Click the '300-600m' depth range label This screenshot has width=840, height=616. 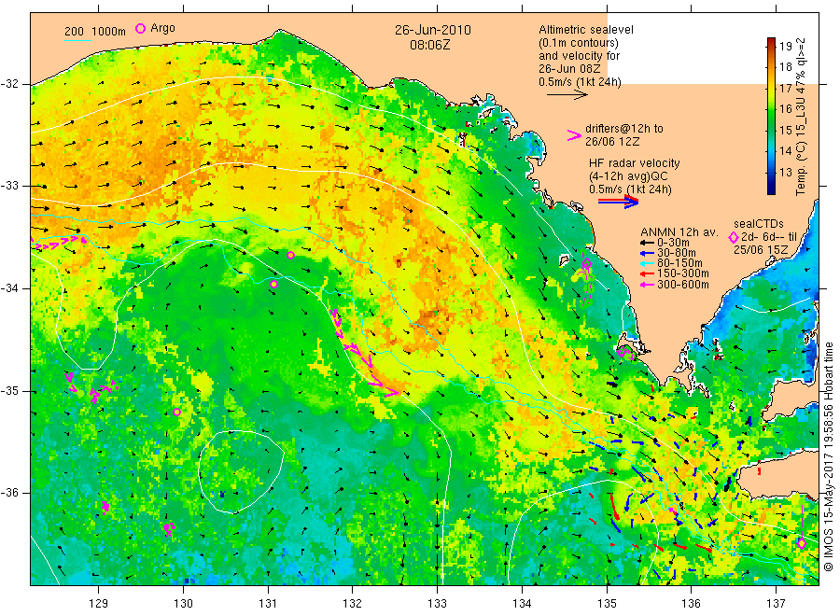[x=683, y=285]
